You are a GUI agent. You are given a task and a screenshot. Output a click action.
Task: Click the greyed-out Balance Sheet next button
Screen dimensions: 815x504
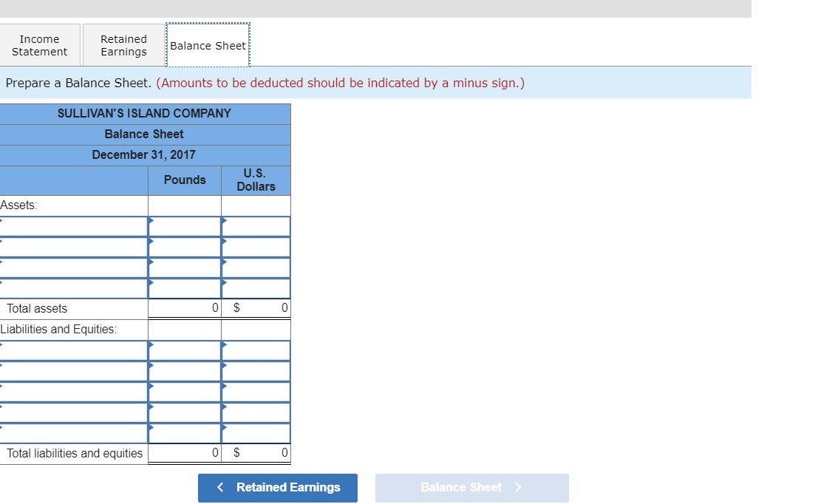(472, 488)
